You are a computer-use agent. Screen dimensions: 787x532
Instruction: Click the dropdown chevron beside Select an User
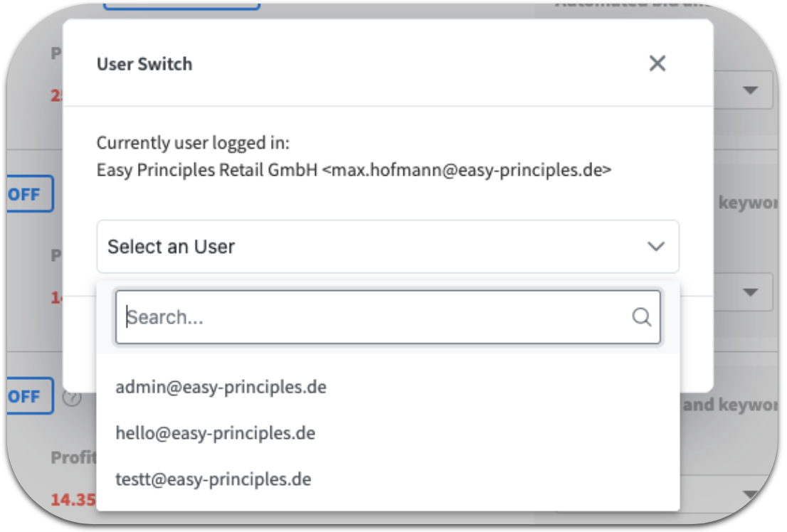(656, 247)
